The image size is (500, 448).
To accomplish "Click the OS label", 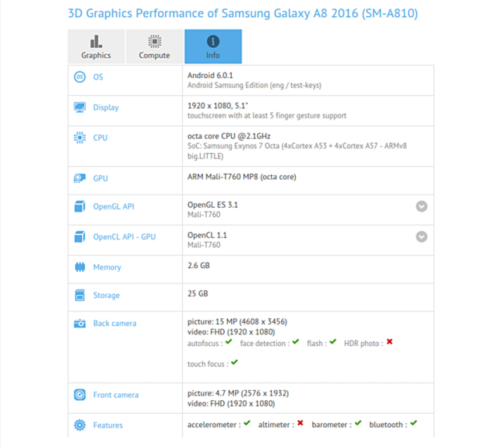I will click(x=98, y=77).
